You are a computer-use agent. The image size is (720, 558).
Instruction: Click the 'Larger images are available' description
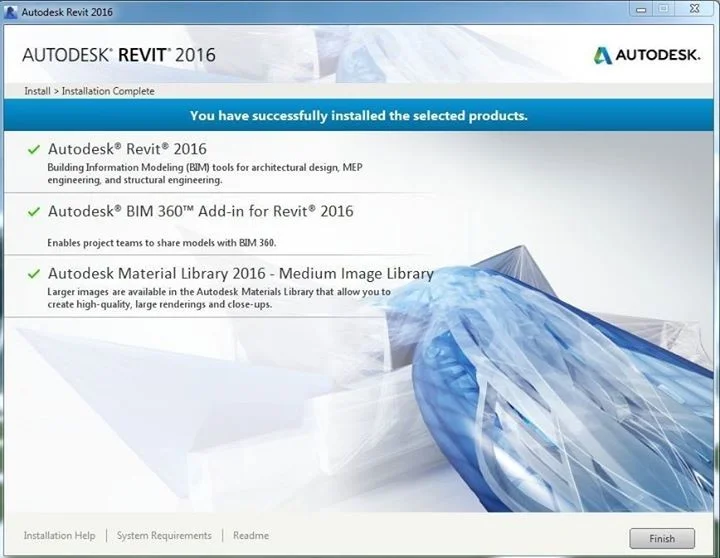coord(219,298)
